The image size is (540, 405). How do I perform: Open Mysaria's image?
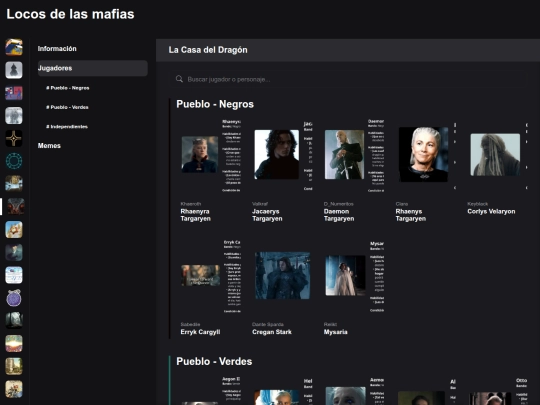pyautogui.click(x=345, y=275)
